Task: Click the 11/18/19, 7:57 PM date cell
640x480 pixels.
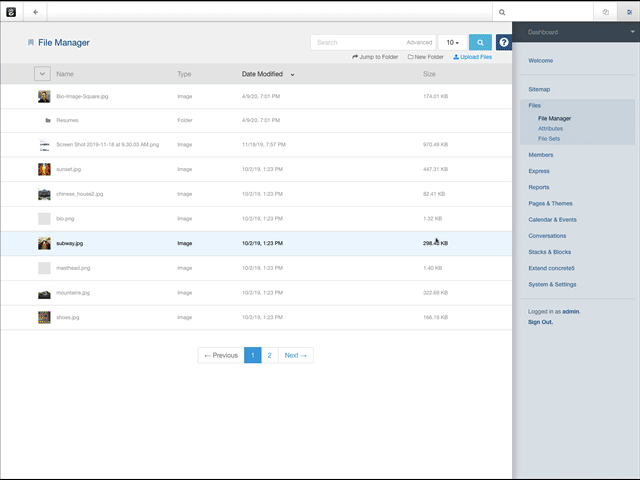Action: click(264, 144)
